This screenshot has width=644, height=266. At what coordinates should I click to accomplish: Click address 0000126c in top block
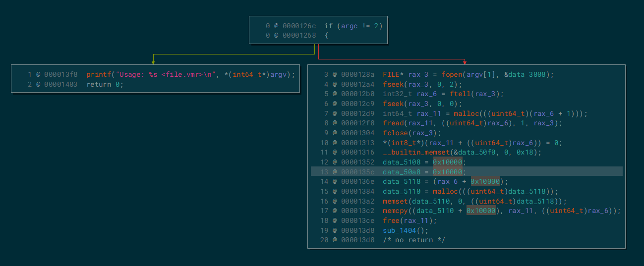(299, 26)
